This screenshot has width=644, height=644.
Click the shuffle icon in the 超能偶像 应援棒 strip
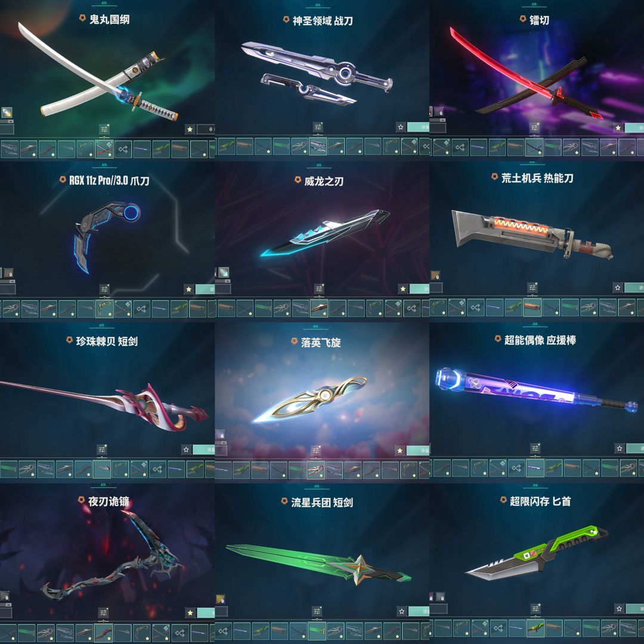tap(516, 467)
